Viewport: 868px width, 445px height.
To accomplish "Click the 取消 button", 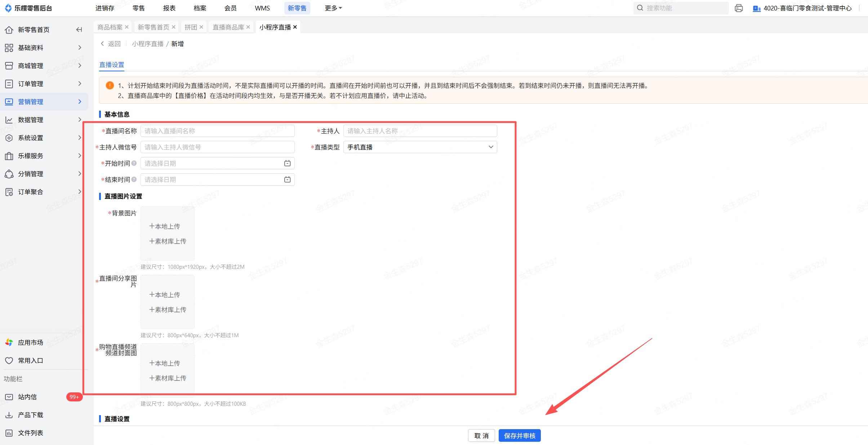I will pos(481,436).
